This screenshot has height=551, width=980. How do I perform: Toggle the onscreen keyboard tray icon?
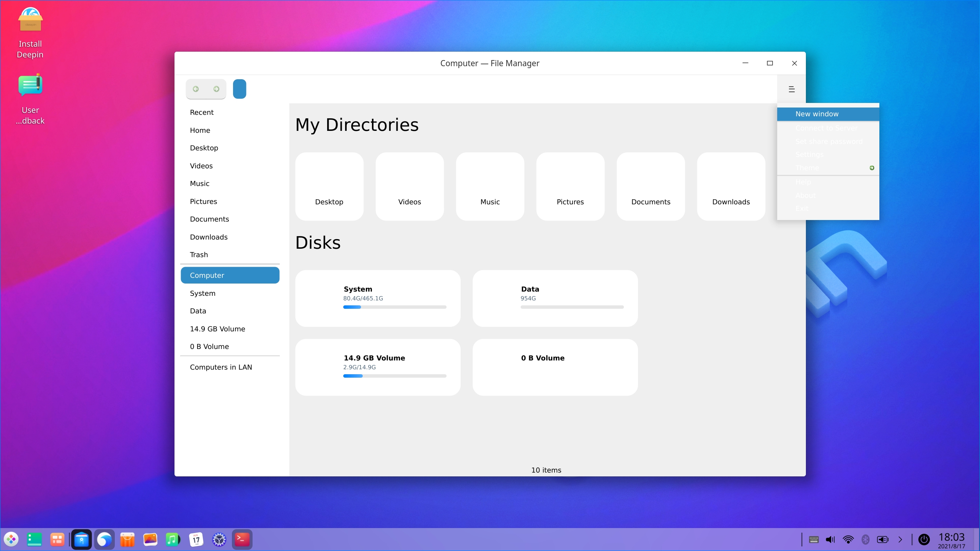[x=814, y=540]
